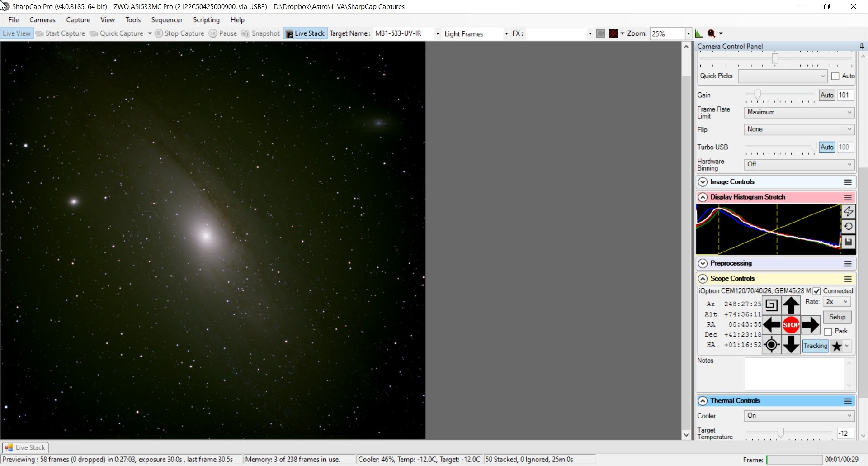Open the Flip dropdown

pos(799,129)
